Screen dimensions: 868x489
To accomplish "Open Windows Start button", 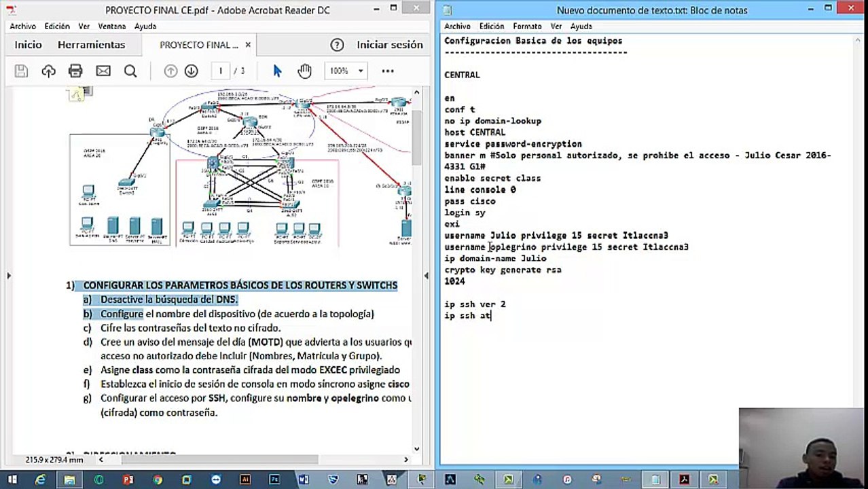I will [12, 479].
